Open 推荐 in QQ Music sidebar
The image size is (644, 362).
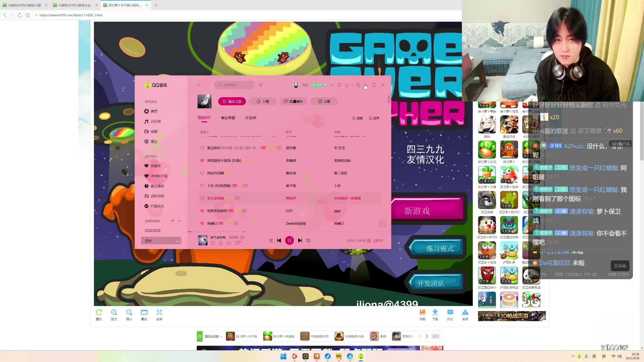tap(151, 111)
